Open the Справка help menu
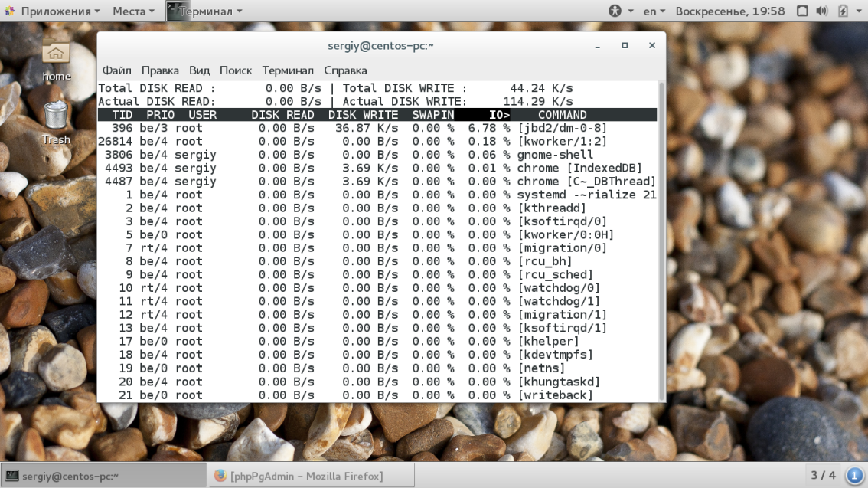The height and width of the screenshot is (488, 868). click(345, 70)
